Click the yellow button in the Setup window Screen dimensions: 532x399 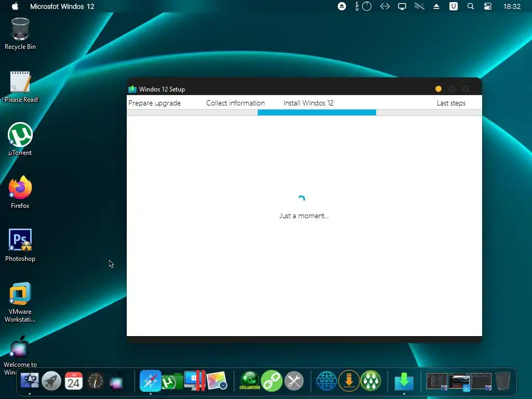coord(438,89)
